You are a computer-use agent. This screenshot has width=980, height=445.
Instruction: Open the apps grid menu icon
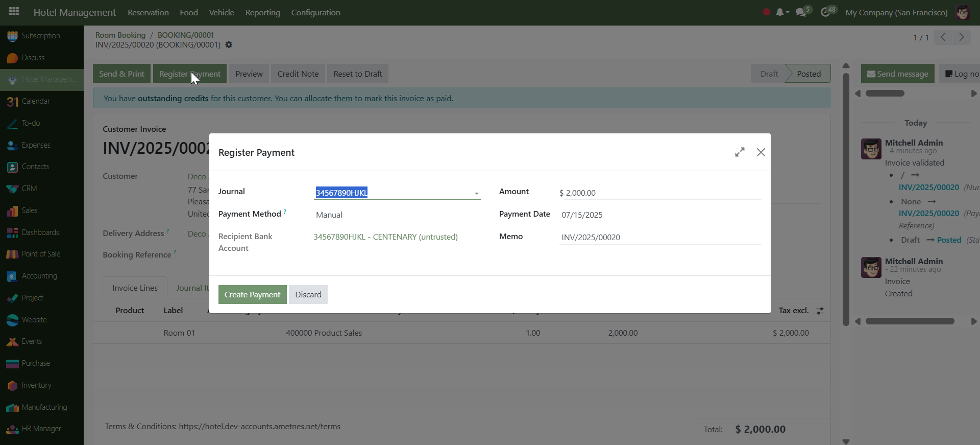[x=14, y=11]
